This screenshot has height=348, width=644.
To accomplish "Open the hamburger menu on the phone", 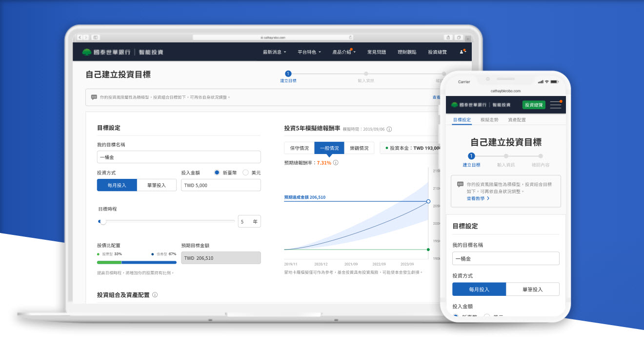I will (x=555, y=105).
